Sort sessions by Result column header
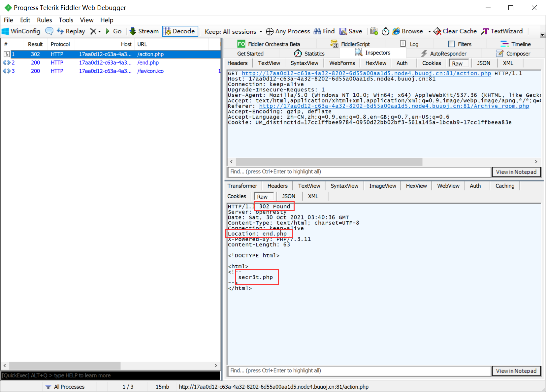Screen dimensions: 546x392 [35, 44]
